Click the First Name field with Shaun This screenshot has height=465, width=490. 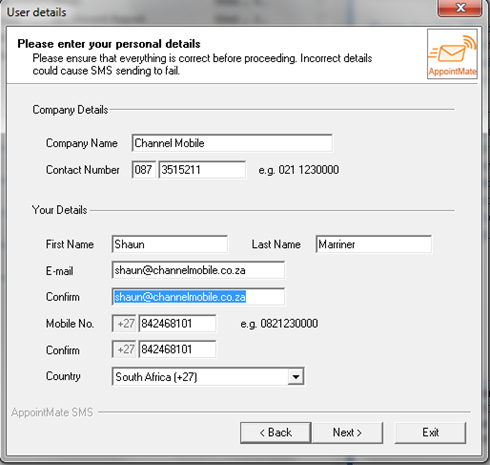(x=170, y=244)
